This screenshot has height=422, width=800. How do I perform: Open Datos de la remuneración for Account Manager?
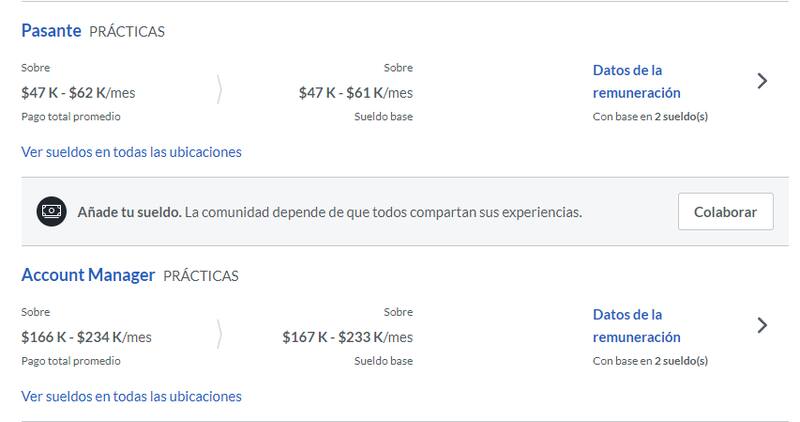[636, 325]
